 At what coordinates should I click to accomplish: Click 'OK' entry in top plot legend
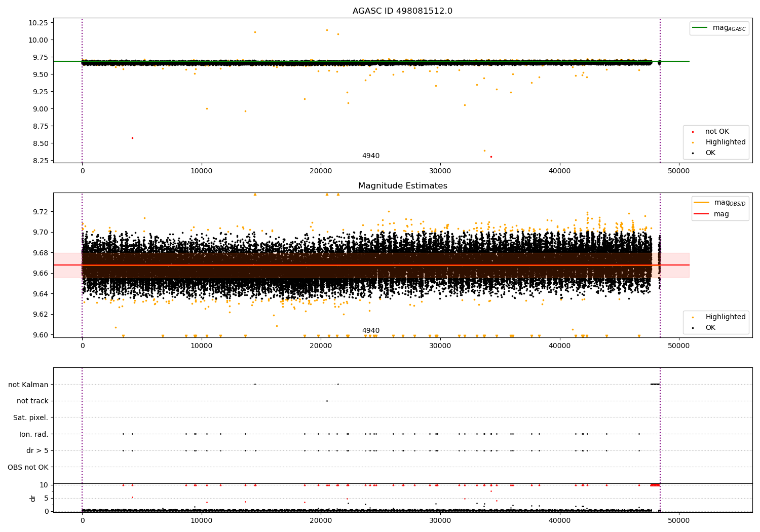[x=710, y=153]
